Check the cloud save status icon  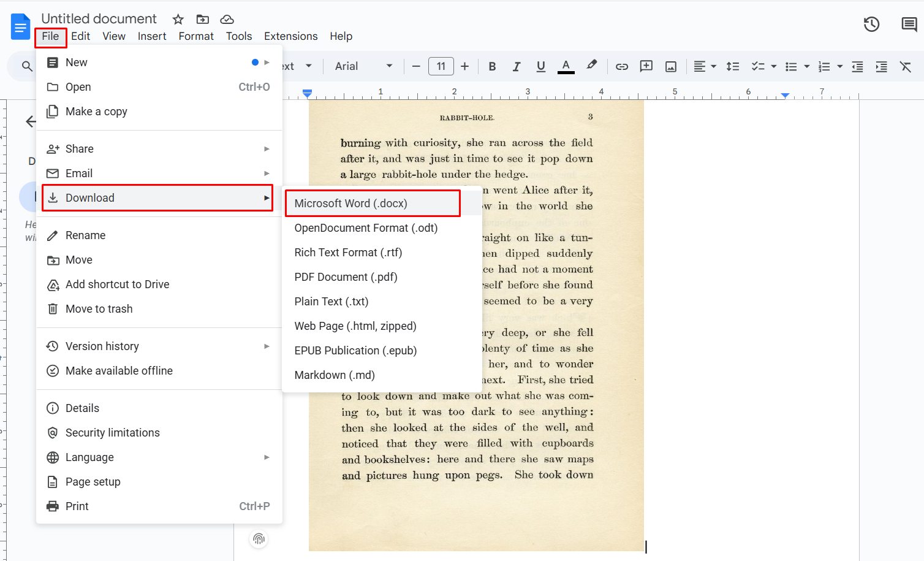click(x=227, y=19)
